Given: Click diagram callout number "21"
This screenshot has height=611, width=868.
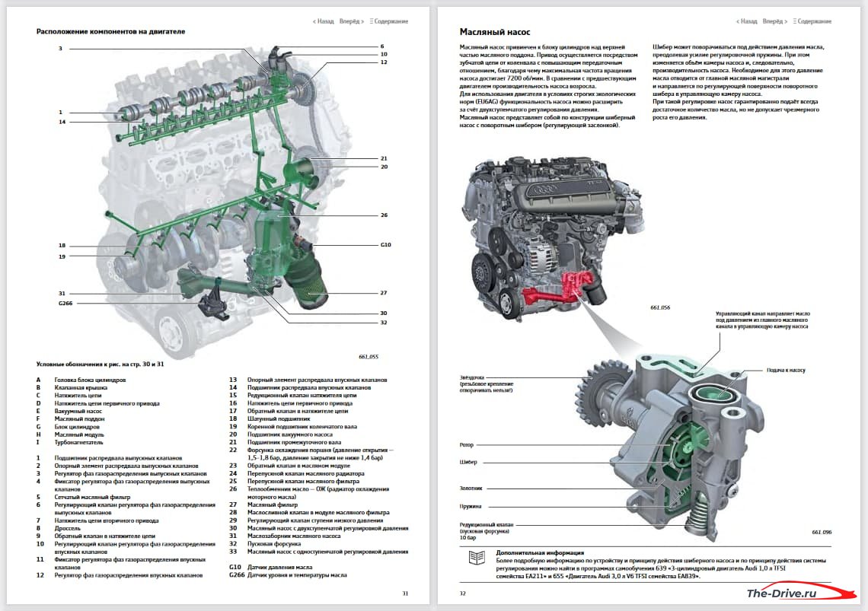Looking at the screenshot, I should 384,158.
